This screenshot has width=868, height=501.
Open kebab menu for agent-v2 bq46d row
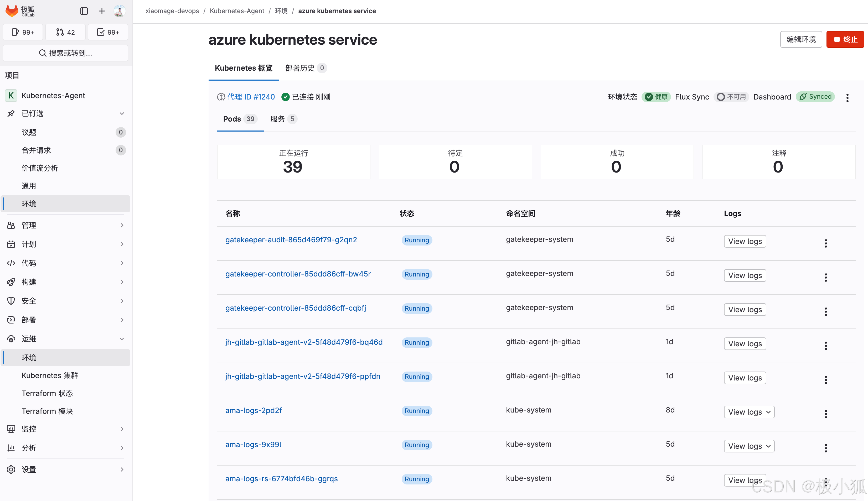[x=826, y=346]
